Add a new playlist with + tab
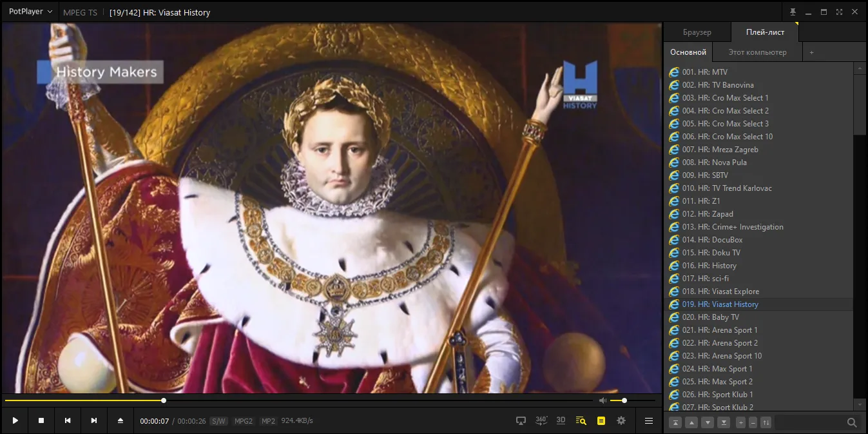868x434 pixels. point(811,52)
